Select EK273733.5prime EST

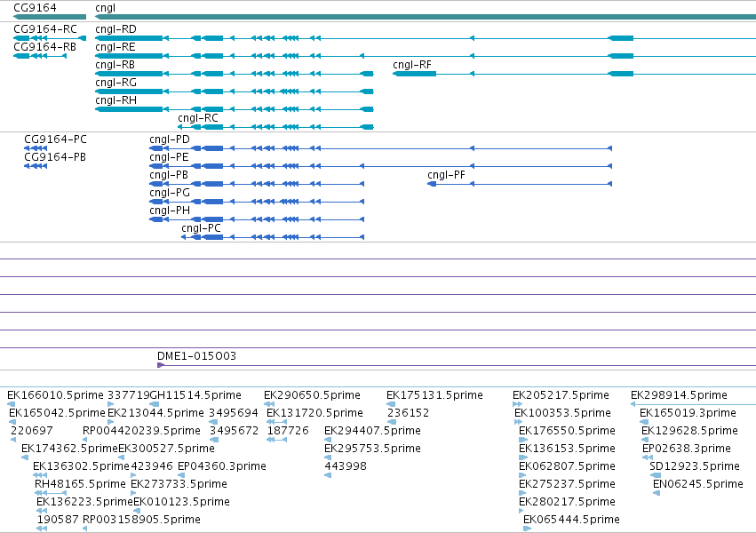click(x=179, y=484)
